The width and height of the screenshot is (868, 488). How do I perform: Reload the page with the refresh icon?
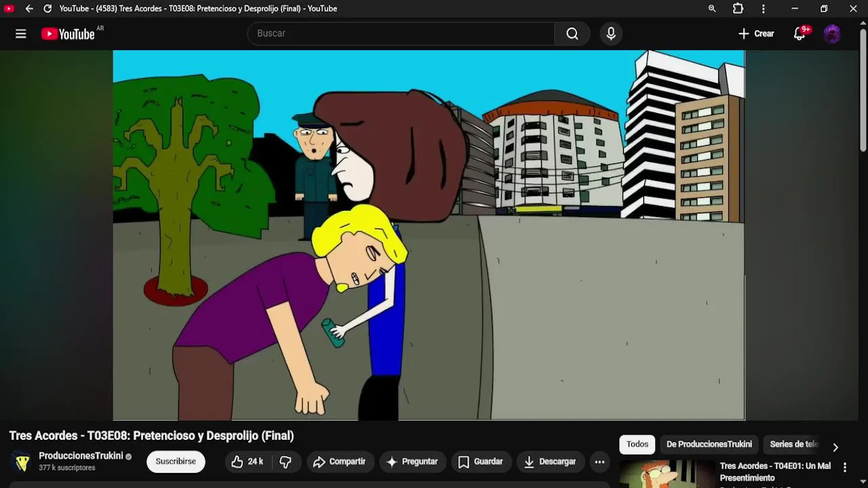tap(47, 9)
